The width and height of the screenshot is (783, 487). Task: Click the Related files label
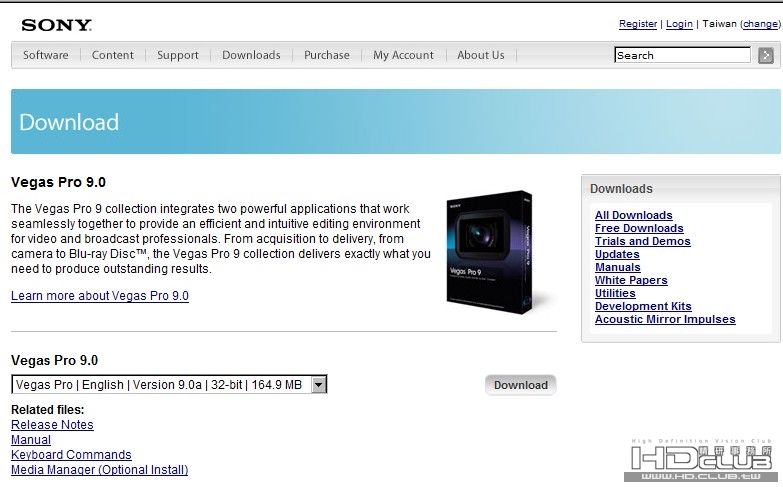(48, 410)
